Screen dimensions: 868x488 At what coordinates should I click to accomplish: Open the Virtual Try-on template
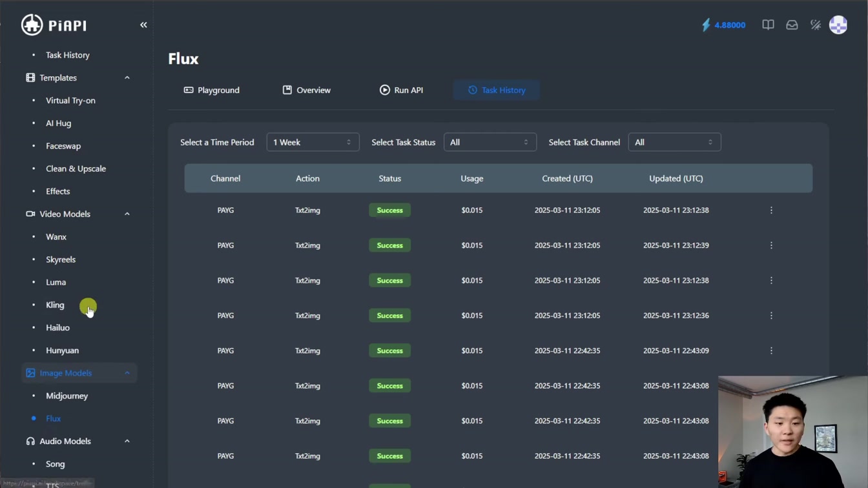(70, 101)
